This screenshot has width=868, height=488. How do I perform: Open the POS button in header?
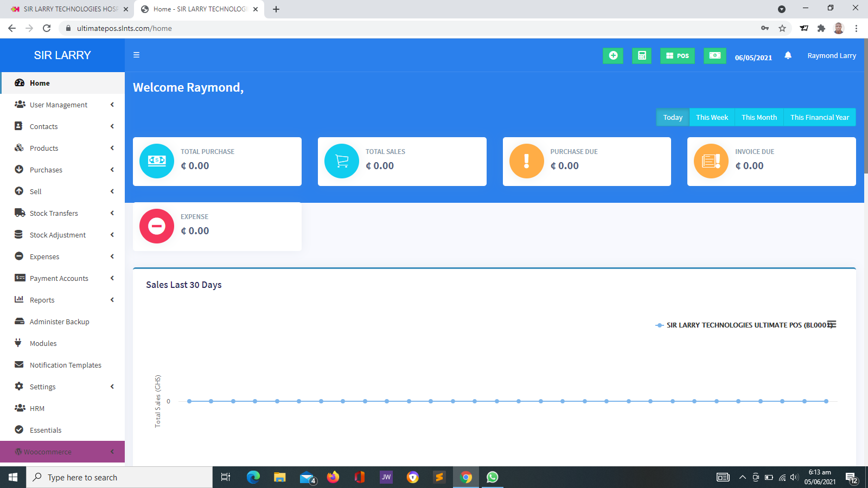(678, 55)
